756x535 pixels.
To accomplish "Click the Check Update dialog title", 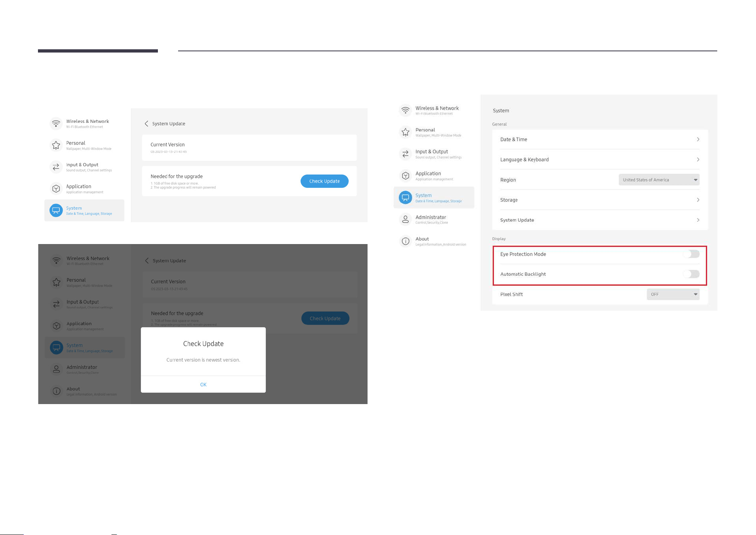I will click(x=203, y=344).
